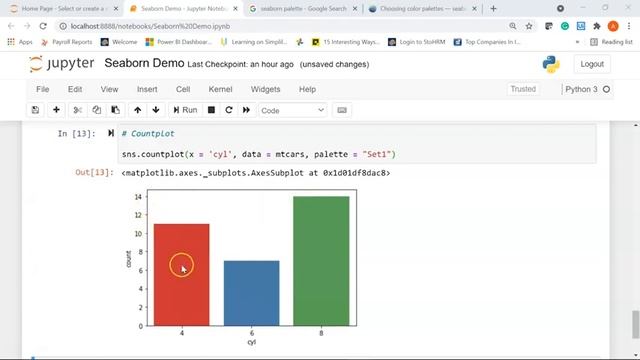
Task: Open the Chrome three-dot menu
Action: pyautogui.click(x=629, y=26)
